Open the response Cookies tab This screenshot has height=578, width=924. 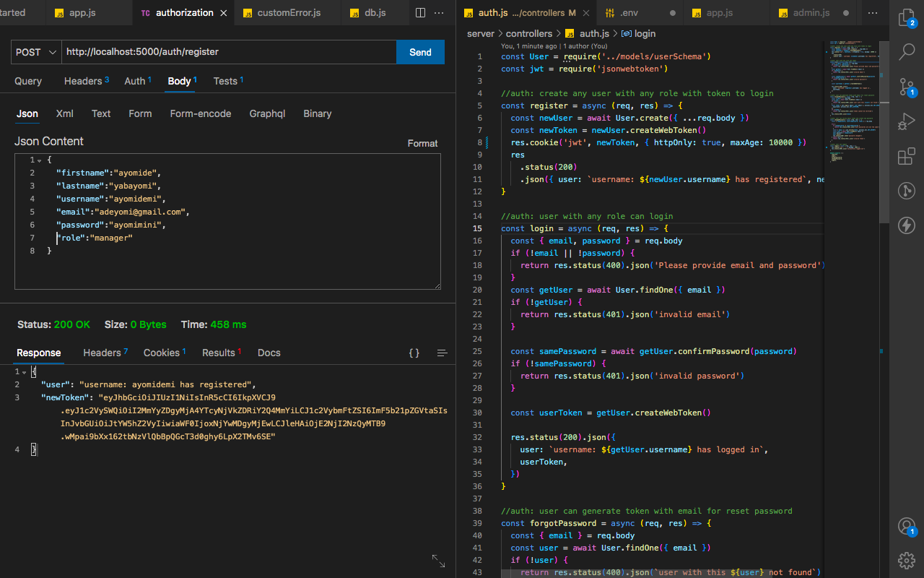pos(165,353)
